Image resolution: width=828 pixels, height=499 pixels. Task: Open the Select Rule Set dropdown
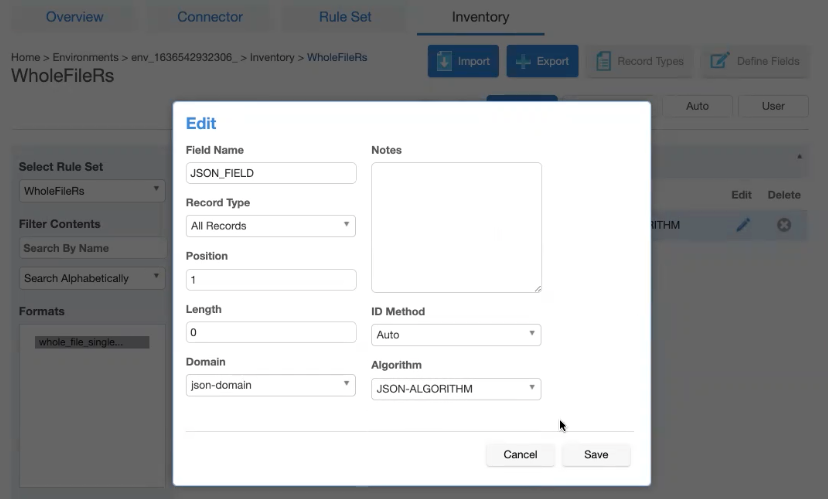pyautogui.click(x=92, y=190)
